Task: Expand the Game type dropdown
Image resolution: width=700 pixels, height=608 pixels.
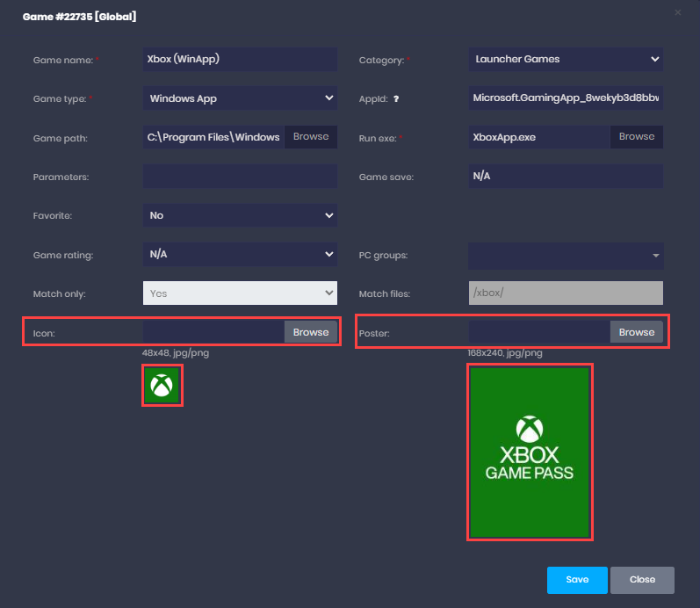Action: [240, 98]
